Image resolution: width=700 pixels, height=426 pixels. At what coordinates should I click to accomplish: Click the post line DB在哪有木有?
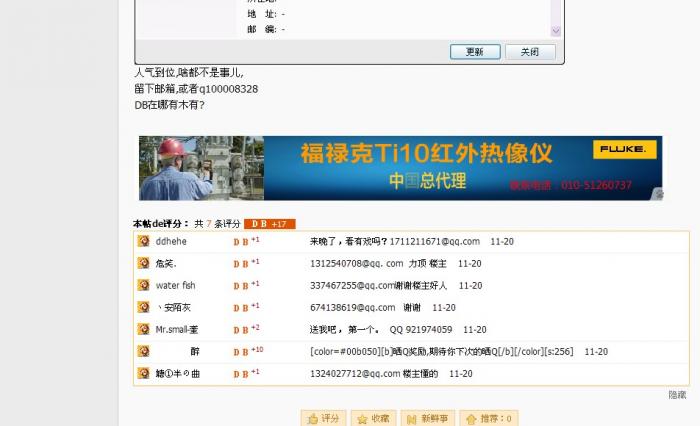click(169, 105)
